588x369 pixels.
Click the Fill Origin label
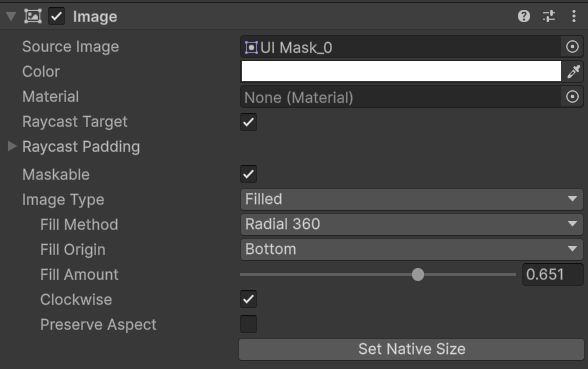73,250
